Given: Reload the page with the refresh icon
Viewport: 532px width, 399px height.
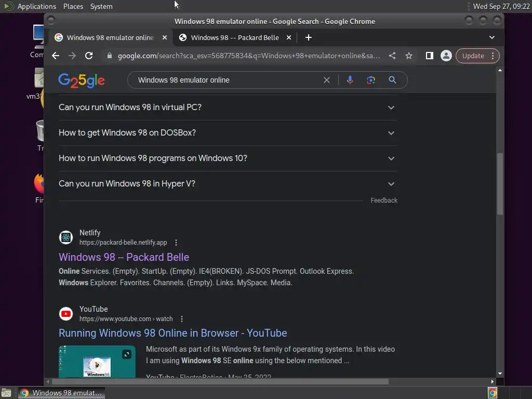Looking at the screenshot, I should [89, 56].
